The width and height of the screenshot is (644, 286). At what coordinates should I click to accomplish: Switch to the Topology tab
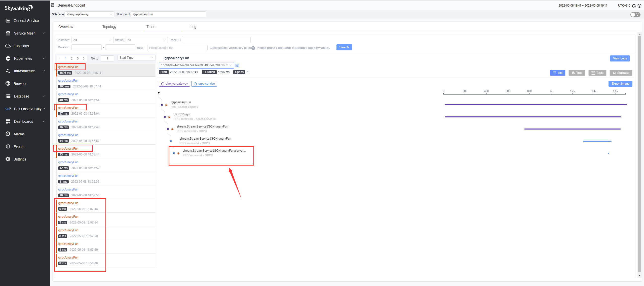click(109, 27)
